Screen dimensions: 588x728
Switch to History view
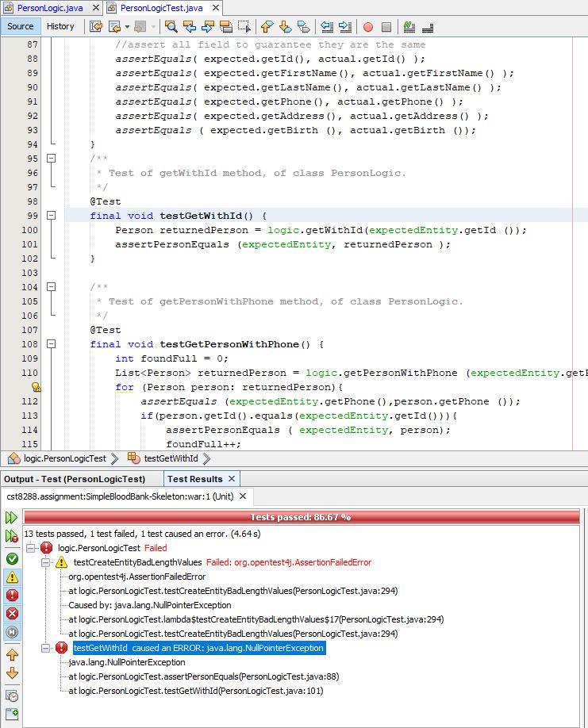click(x=60, y=26)
